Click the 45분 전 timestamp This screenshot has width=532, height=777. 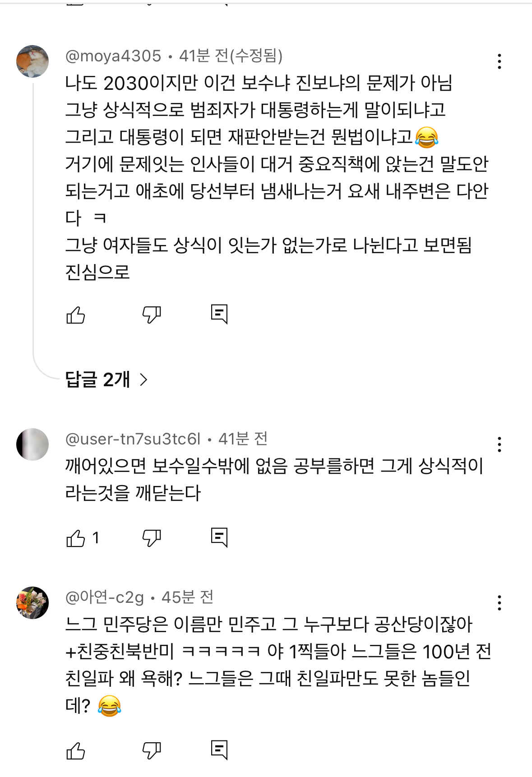click(x=187, y=597)
